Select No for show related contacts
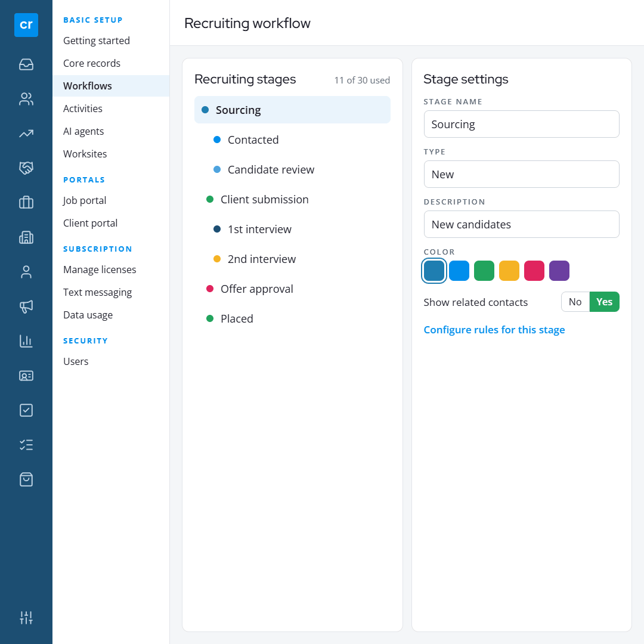This screenshot has height=644, width=644. tap(575, 302)
